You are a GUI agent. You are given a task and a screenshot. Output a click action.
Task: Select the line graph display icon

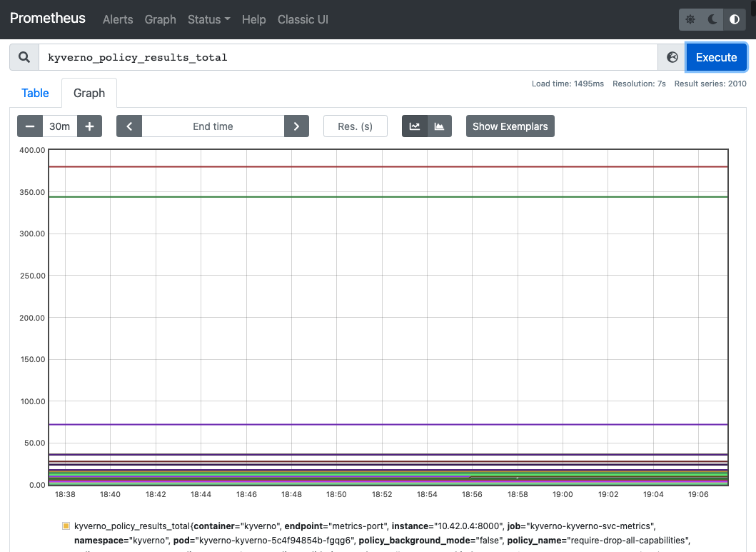[x=415, y=126]
